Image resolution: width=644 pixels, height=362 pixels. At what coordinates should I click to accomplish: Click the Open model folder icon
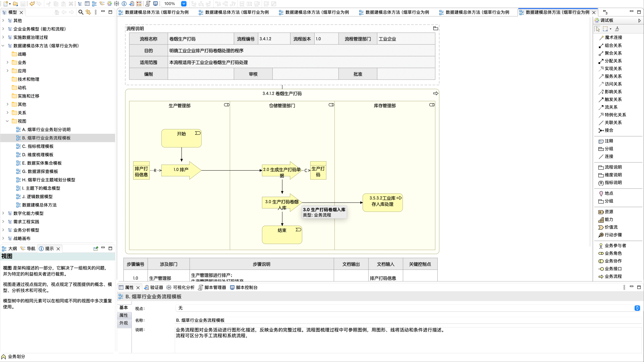pos(15,4)
